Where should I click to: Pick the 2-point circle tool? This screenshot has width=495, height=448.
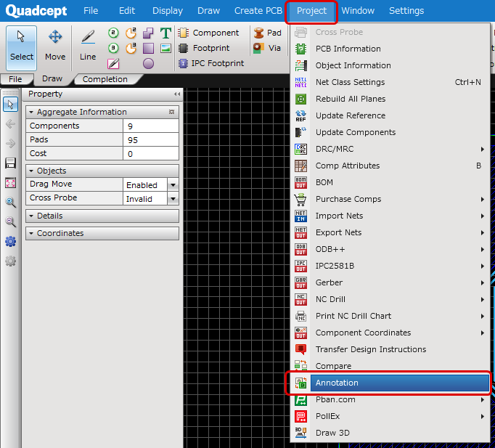click(113, 33)
